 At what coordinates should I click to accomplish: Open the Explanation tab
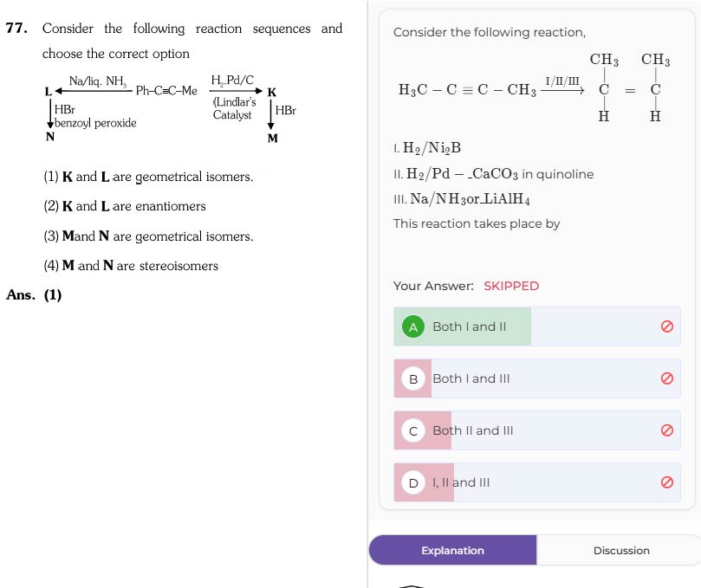pyautogui.click(x=452, y=550)
